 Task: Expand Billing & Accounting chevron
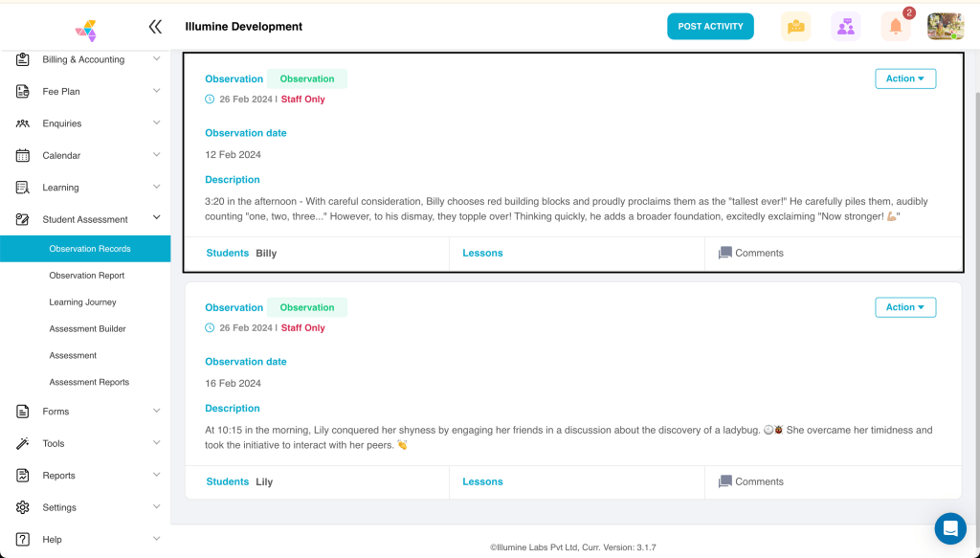pos(156,58)
